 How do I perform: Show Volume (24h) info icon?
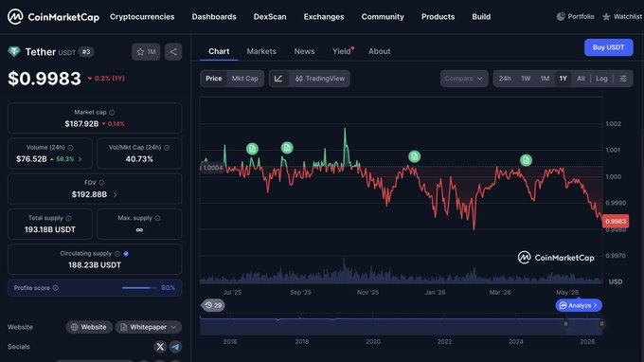click(71, 148)
